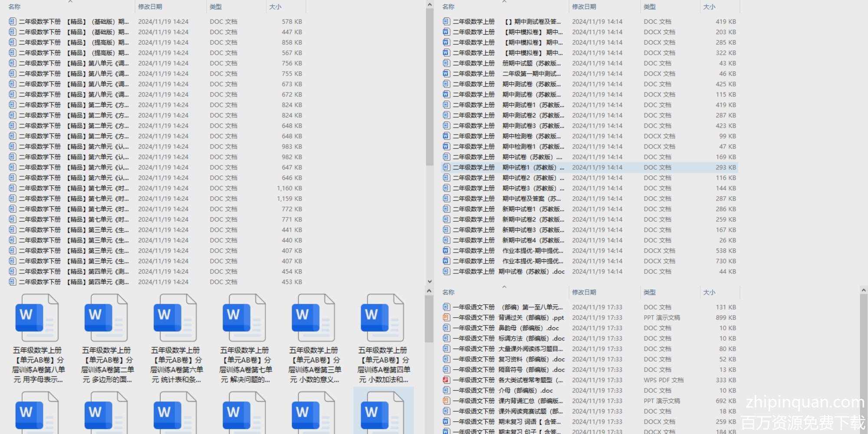The image size is (868, 434).
Task: Click the document icon beside 期中试卷3 (苏教版)
Action: point(446,188)
